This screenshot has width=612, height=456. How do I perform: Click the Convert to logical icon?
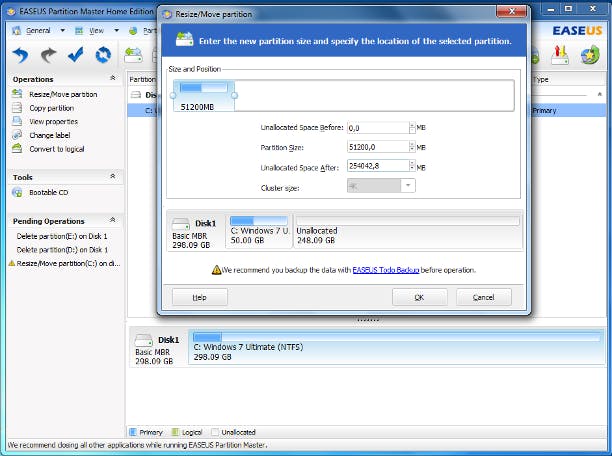point(17,148)
